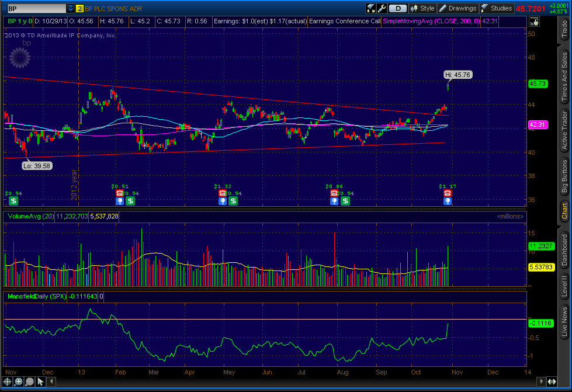Toggle the yellow symbol link number 2

pyautogui.click(x=79, y=8)
